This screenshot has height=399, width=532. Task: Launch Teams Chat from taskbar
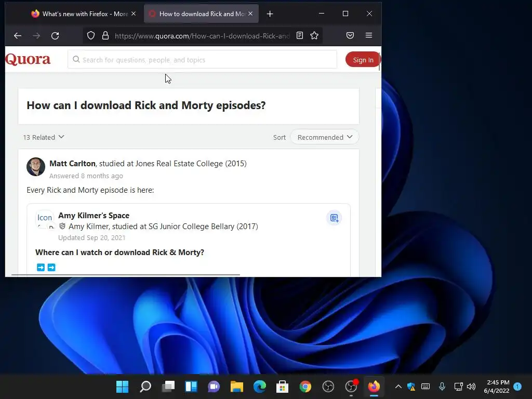[214, 387]
